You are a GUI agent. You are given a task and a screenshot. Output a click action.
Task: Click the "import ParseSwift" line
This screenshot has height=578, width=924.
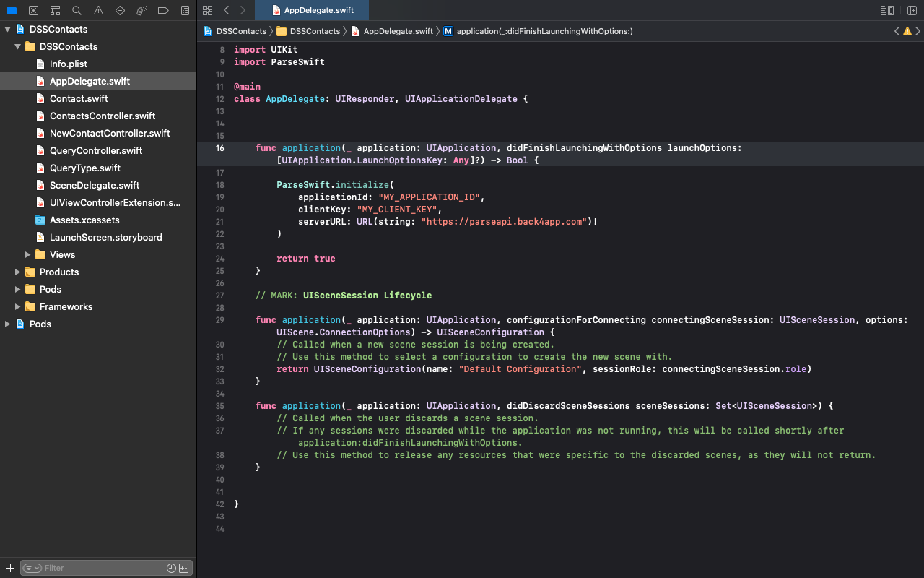pos(279,62)
